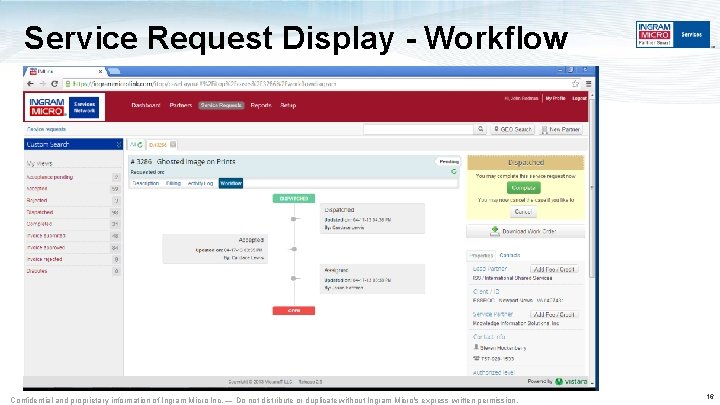
Task: Click the Download Work Order button
Action: coord(526,231)
